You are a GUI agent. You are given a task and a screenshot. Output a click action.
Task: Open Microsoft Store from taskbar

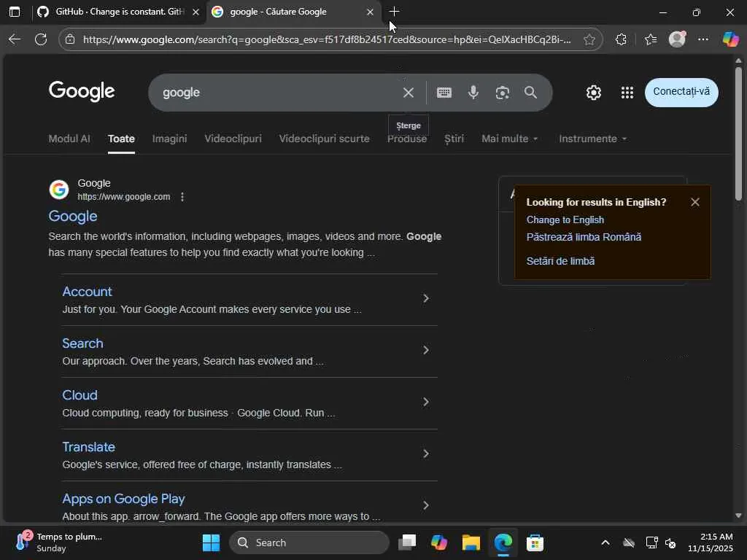(535, 542)
